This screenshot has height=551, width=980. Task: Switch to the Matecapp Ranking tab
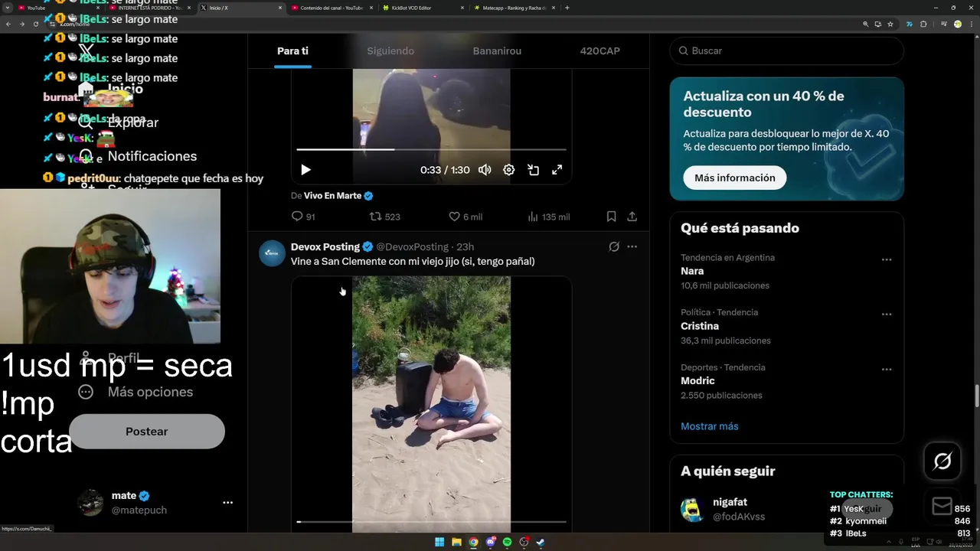(x=514, y=8)
